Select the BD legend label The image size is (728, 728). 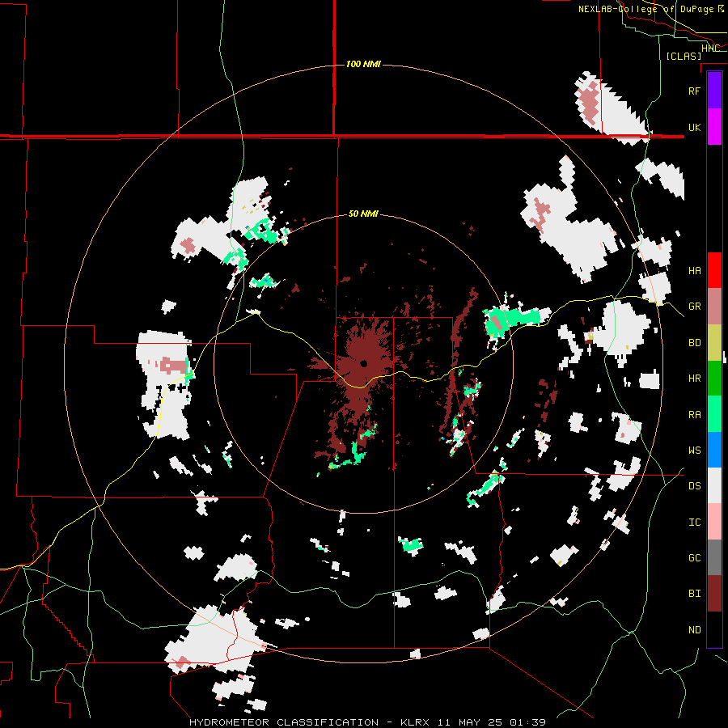coord(694,343)
